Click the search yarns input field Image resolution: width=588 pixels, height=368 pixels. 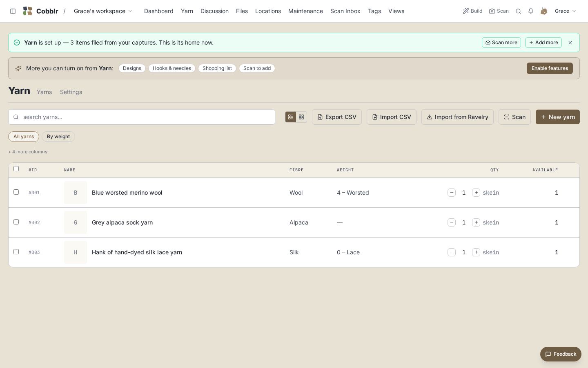point(142,117)
